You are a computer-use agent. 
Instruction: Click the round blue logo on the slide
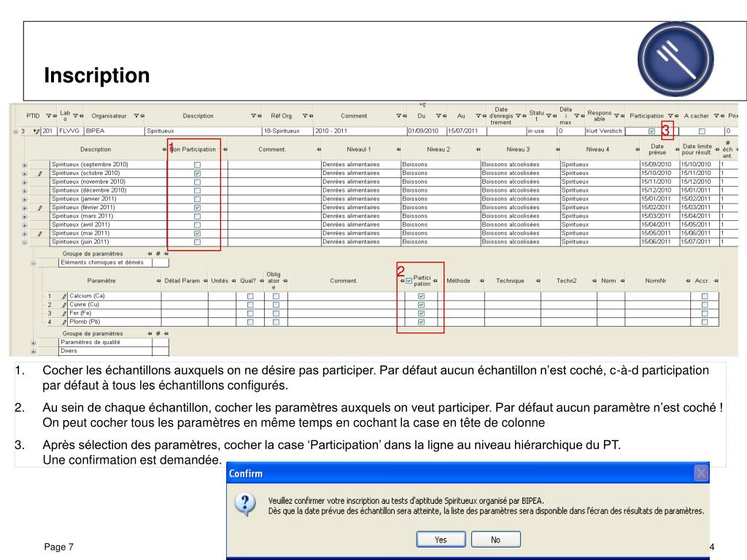pos(676,59)
